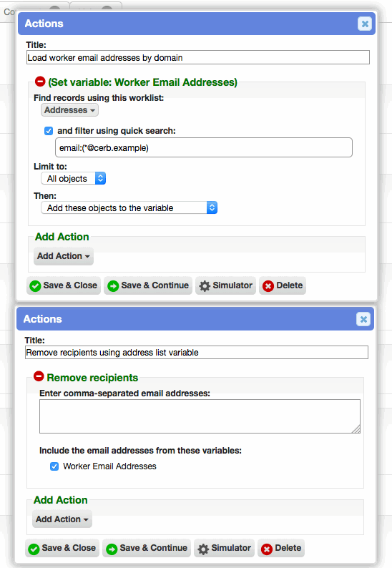Screen dimensions: 392x568
Task: Click Save & Continue in upper dialog
Action: (x=148, y=285)
